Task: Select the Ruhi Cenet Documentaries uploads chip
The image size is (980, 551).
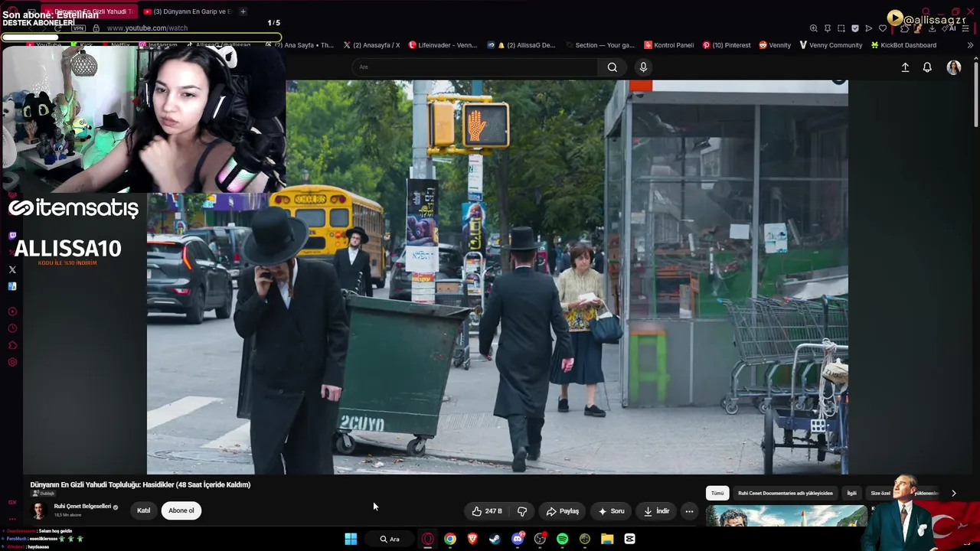Action: (x=785, y=494)
